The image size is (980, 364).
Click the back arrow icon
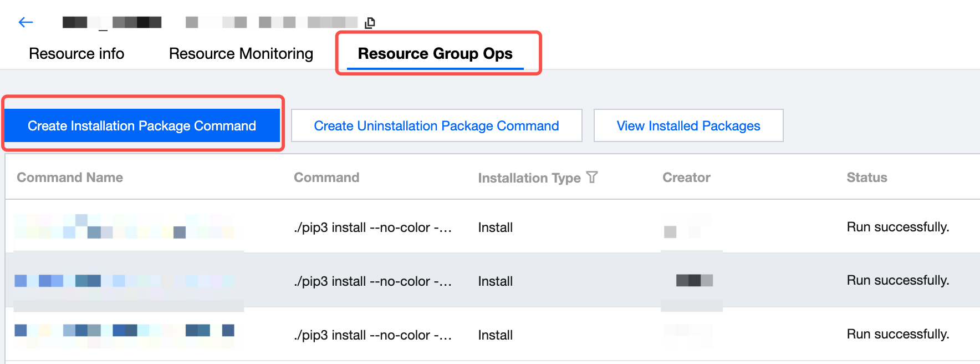[26, 22]
